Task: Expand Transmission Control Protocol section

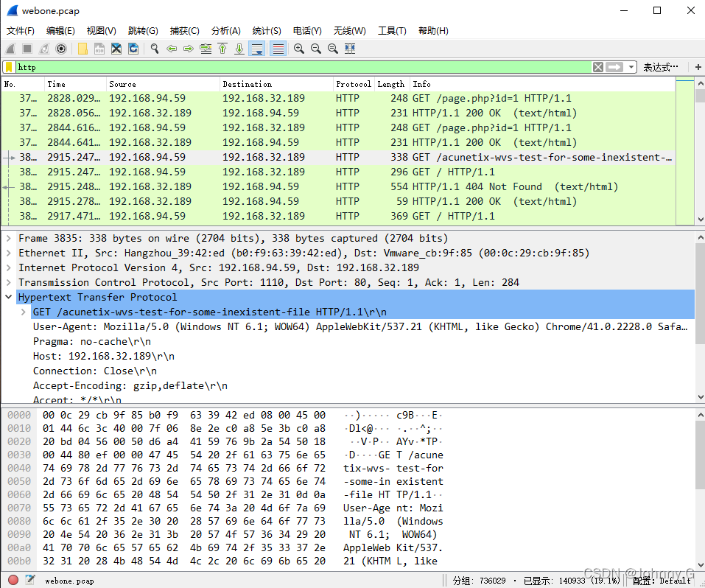Action: pyautogui.click(x=9, y=282)
